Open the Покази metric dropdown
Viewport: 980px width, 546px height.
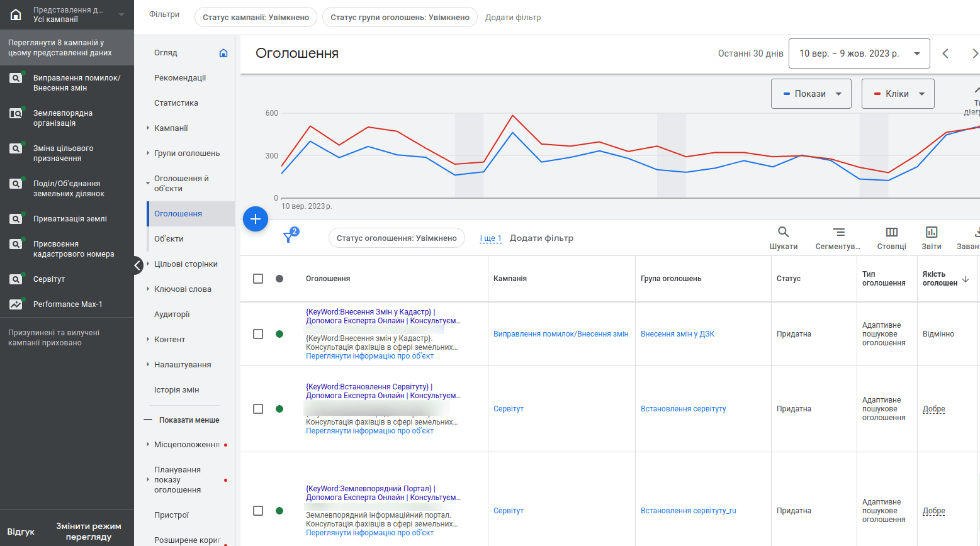tap(811, 94)
